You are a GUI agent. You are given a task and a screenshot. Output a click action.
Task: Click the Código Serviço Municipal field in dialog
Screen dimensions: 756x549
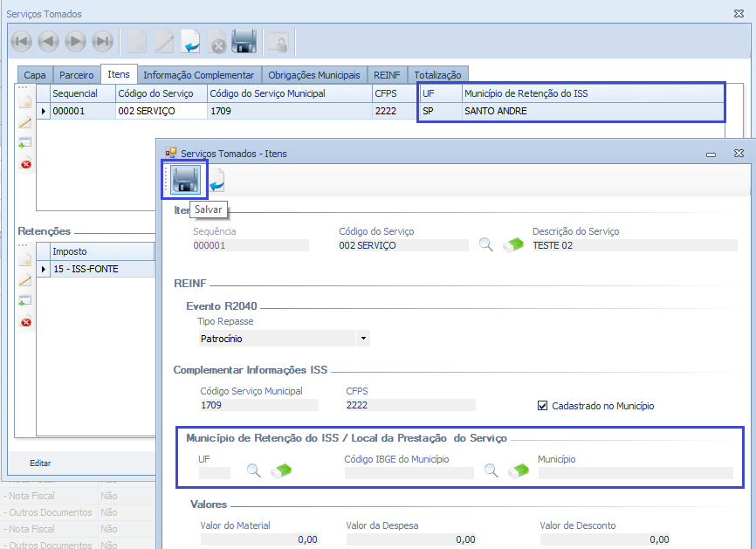point(258,405)
